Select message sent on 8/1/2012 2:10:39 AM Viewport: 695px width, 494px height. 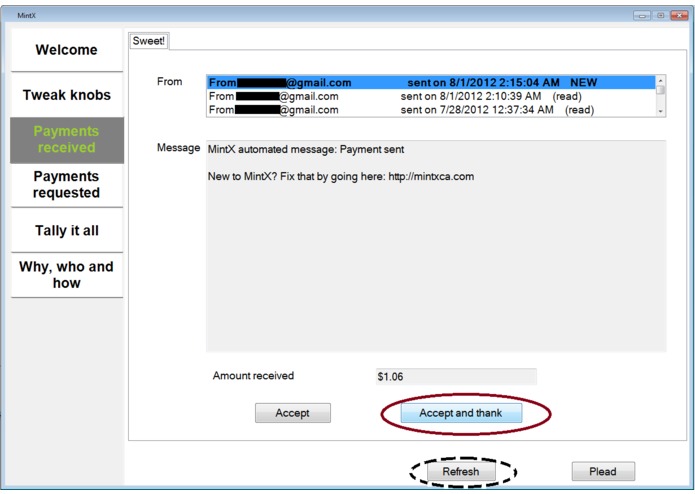click(431, 96)
